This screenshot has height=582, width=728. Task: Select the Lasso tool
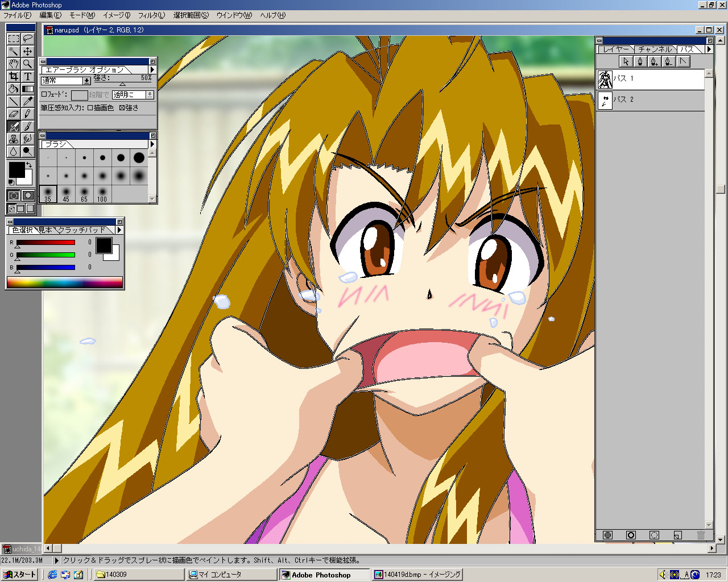point(27,39)
